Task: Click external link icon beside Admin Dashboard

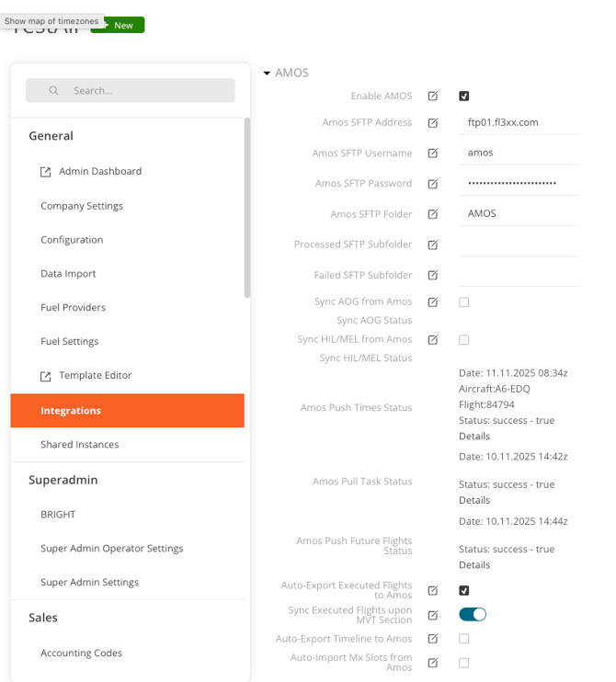Action: pyautogui.click(x=46, y=172)
